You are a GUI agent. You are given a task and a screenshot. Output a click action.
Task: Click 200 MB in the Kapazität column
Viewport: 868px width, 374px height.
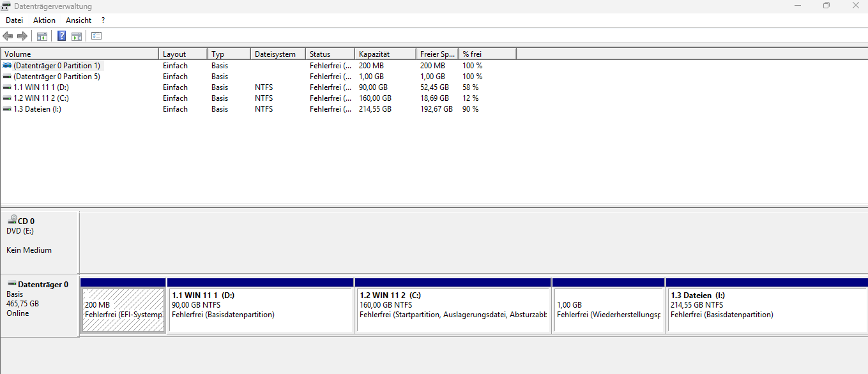tap(371, 66)
